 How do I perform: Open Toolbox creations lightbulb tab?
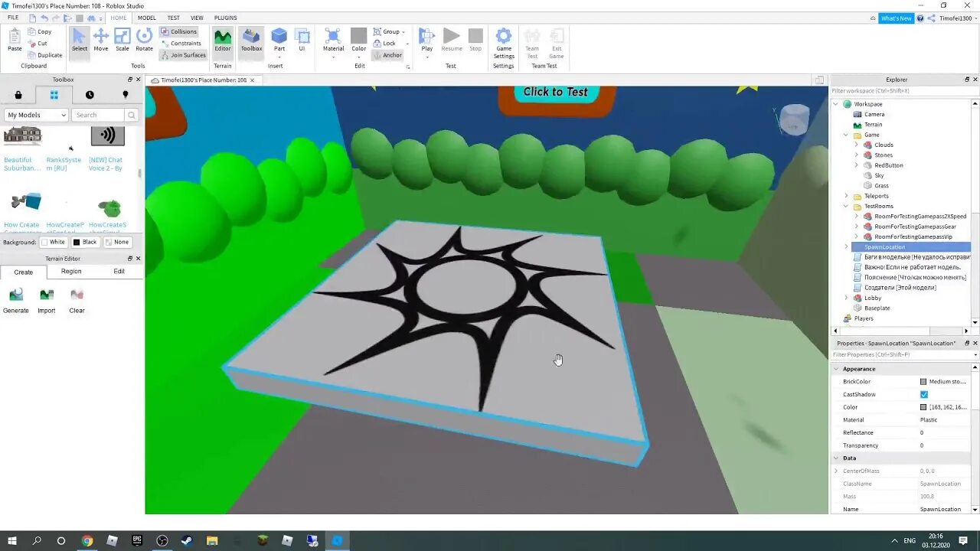point(126,95)
